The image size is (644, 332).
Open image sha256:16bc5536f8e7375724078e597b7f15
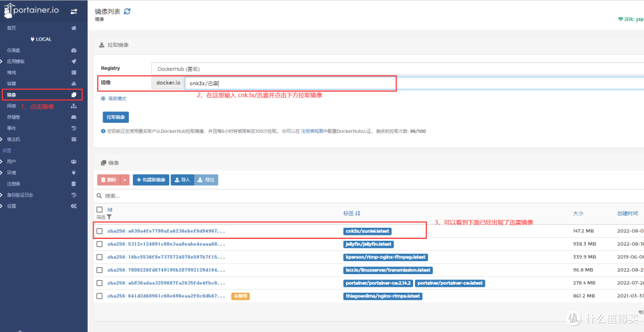pyautogui.click(x=166, y=257)
